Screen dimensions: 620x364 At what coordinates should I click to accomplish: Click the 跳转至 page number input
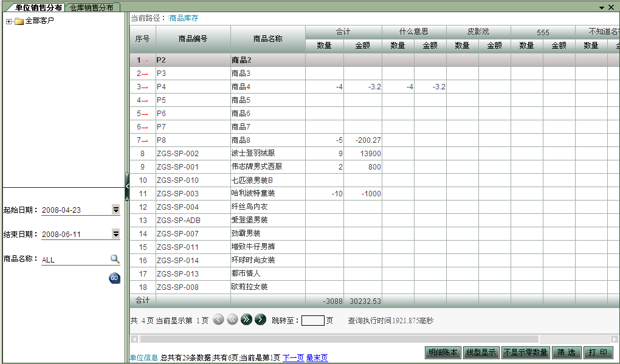coord(313,320)
